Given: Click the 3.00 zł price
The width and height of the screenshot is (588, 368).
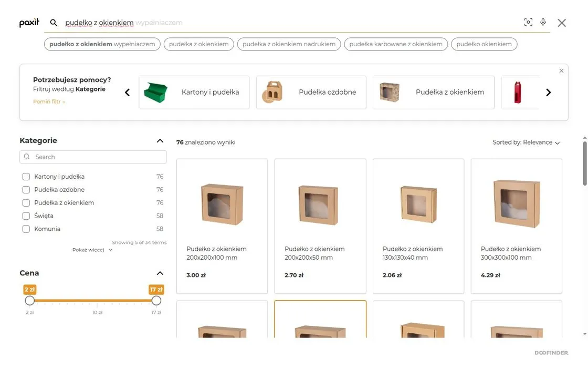Looking at the screenshot, I should tap(196, 275).
